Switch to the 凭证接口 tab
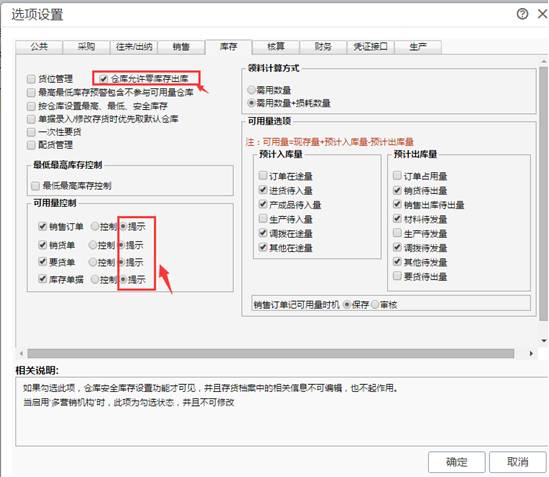Viewport: 549px width, 477px height. (x=370, y=47)
